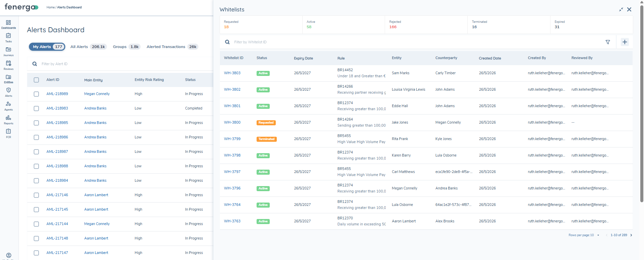
Task: Switch to the All Alerts tab
Action: coord(88,47)
